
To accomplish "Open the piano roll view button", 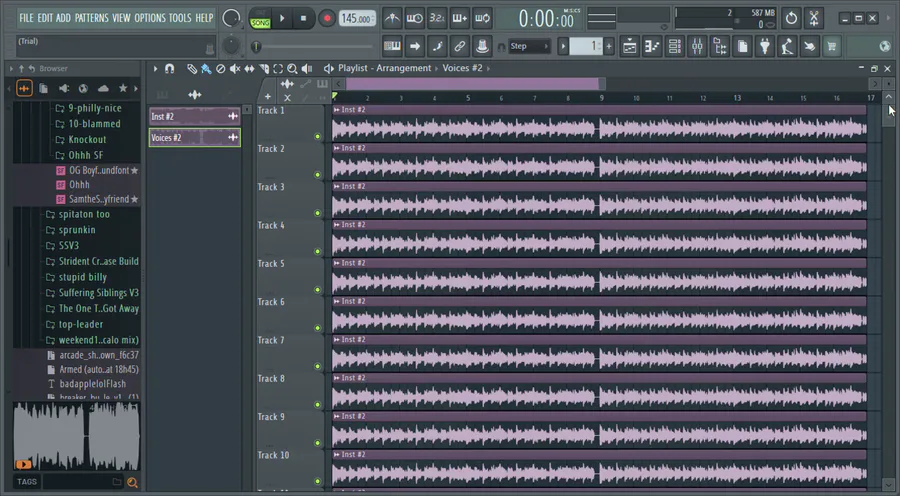I will coord(652,46).
